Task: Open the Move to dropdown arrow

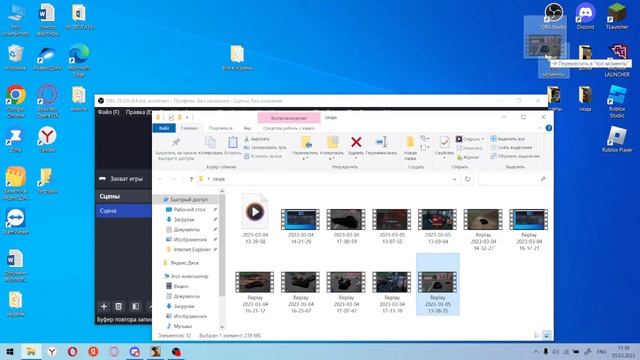Action: coord(305,158)
